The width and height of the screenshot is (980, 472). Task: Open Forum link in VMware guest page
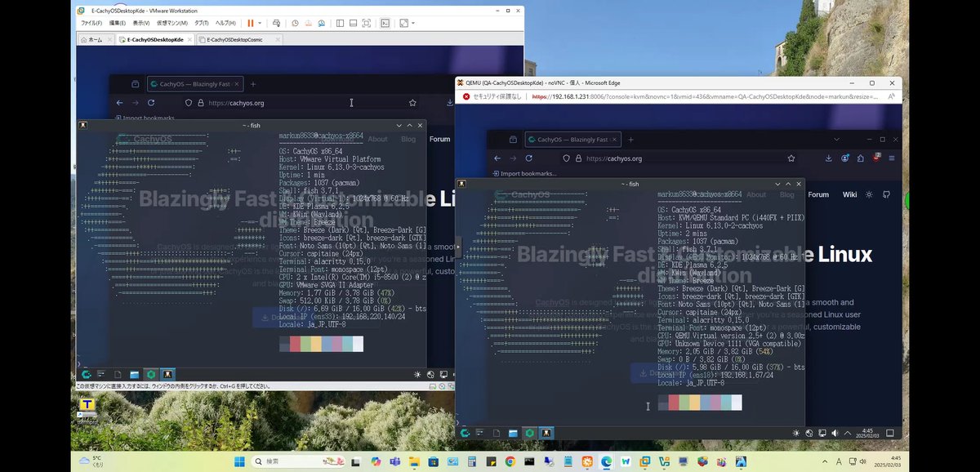pos(440,139)
